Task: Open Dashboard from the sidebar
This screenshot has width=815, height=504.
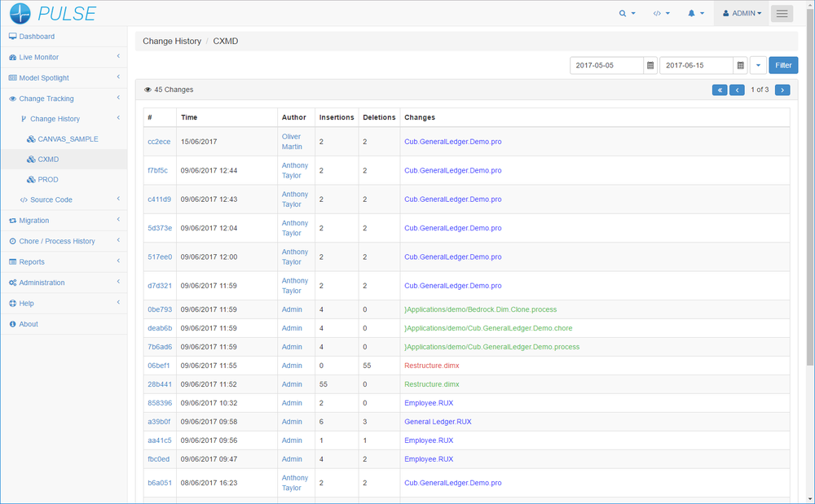Action: pos(37,37)
